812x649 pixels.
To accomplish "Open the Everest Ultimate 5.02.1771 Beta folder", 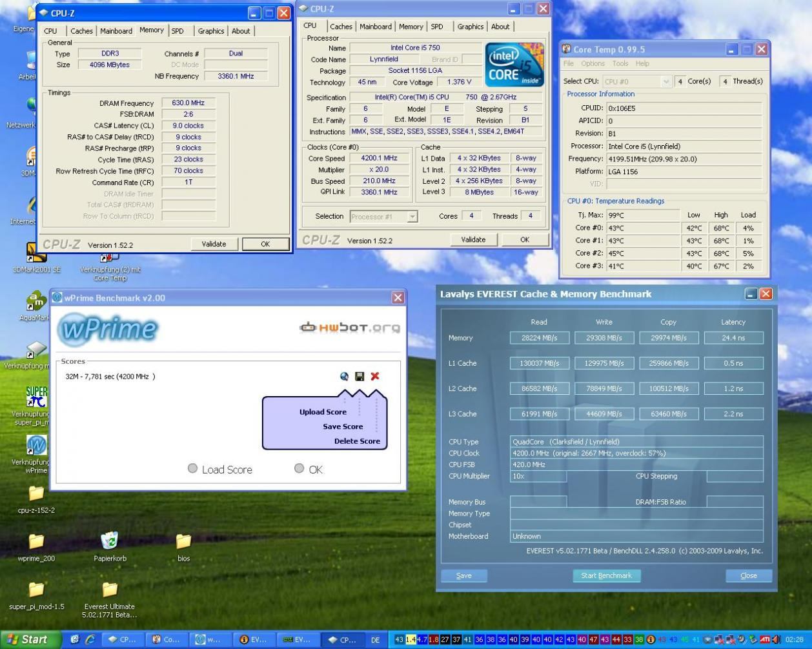I will click(110, 599).
